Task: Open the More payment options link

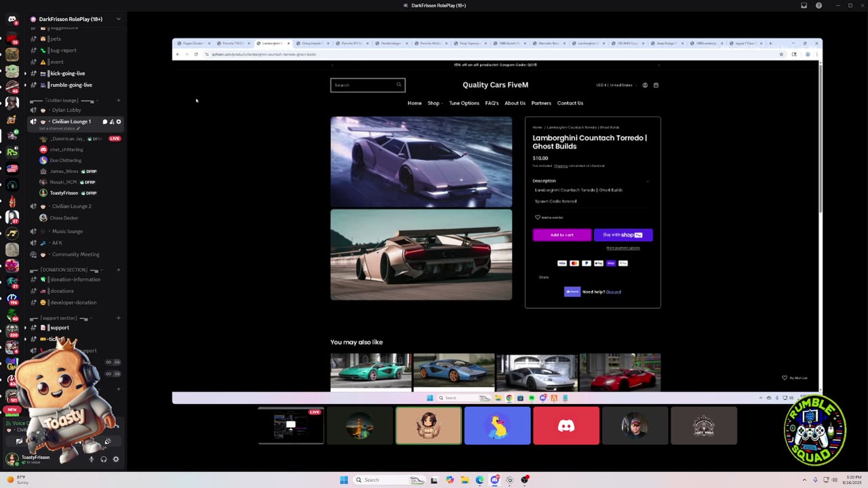Action: tap(623, 248)
